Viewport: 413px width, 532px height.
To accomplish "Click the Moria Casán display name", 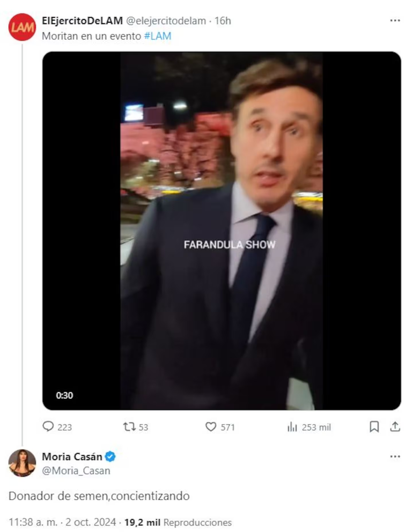I will (x=72, y=457).
